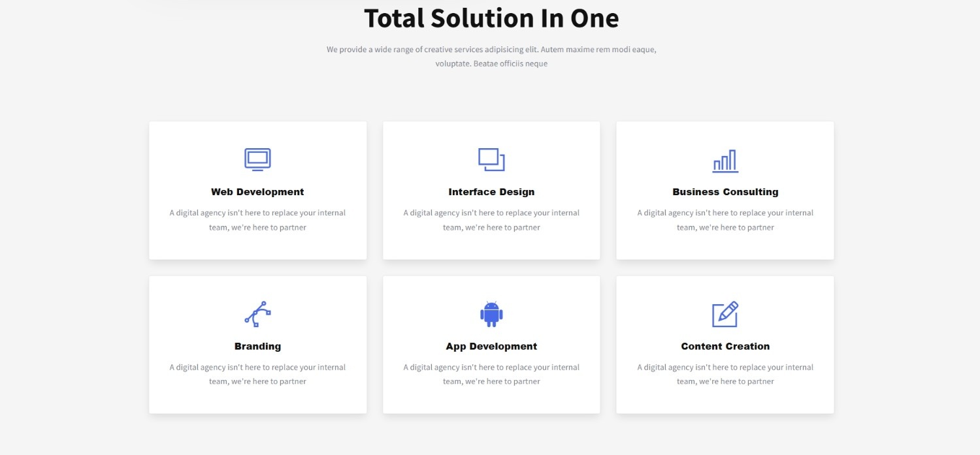Click the Branding card description text
This screenshot has height=455, width=980.
[x=257, y=374]
